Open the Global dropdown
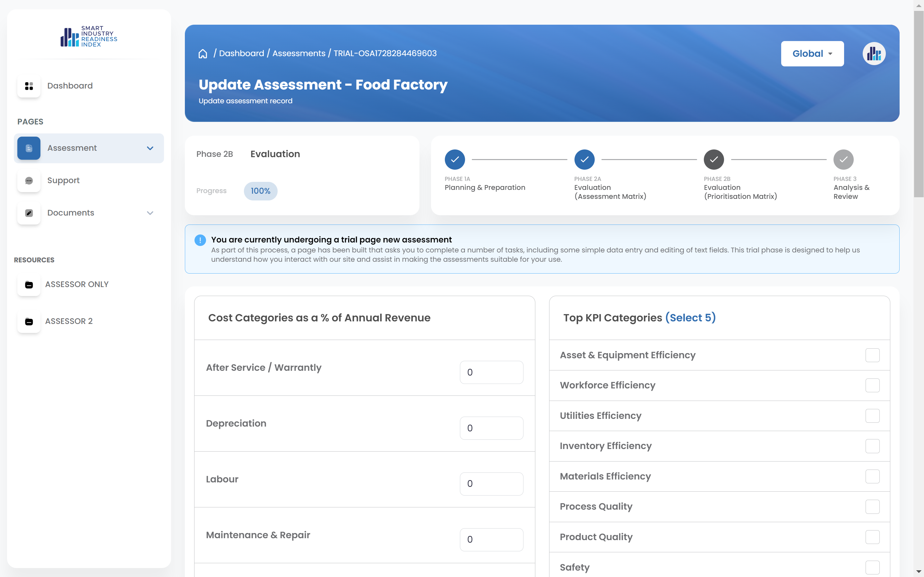The height and width of the screenshot is (577, 924). click(812, 54)
